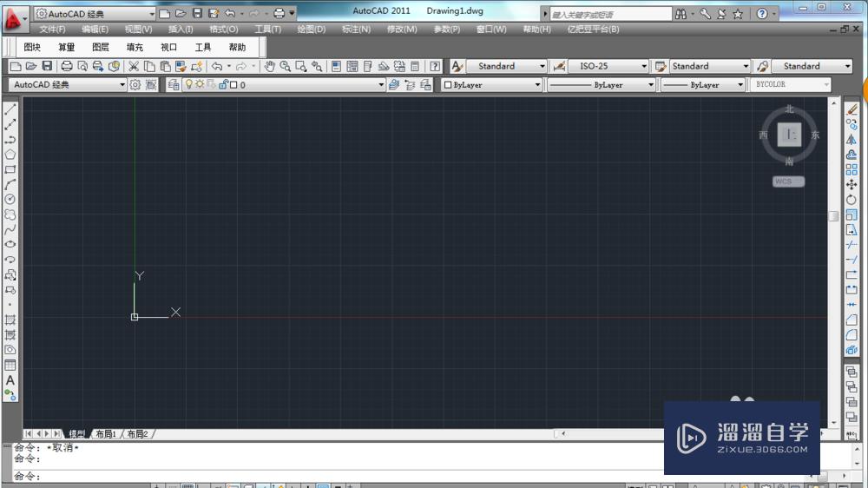Viewport: 868px width, 488px height.
Task: Click the 填充 button
Action: coord(135,48)
